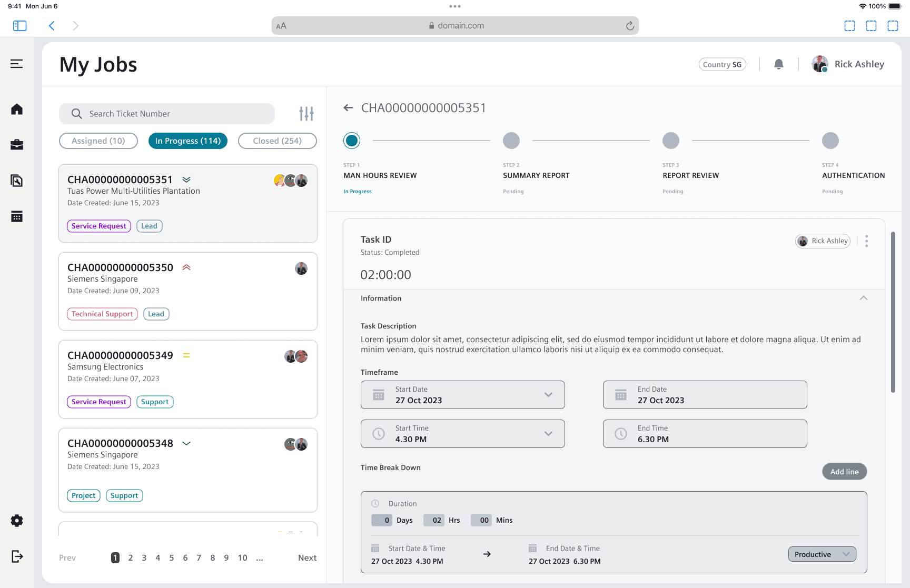Click Safari tab overview icon at far right
910x588 pixels.
[x=893, y=26]
